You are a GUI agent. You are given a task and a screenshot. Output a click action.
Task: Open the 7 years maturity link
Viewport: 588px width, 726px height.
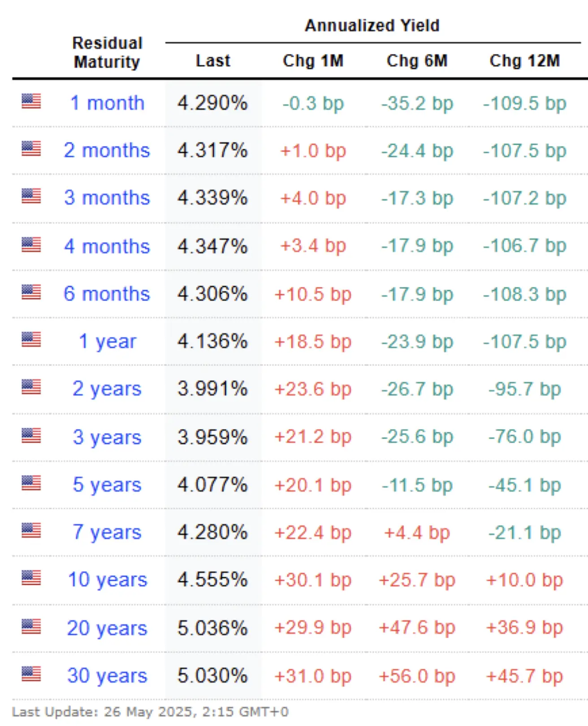click(x=107, y=532)
